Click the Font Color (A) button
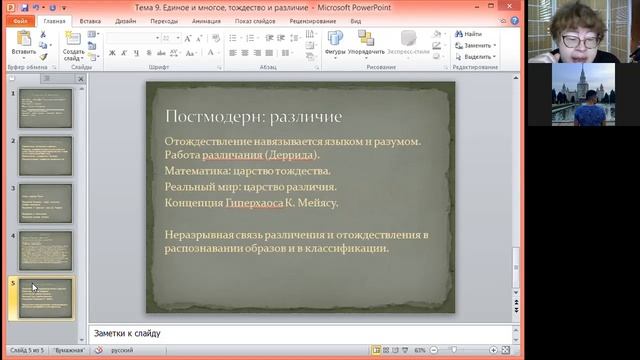Viewport: 640px width, 360px height. click(210, 53)
